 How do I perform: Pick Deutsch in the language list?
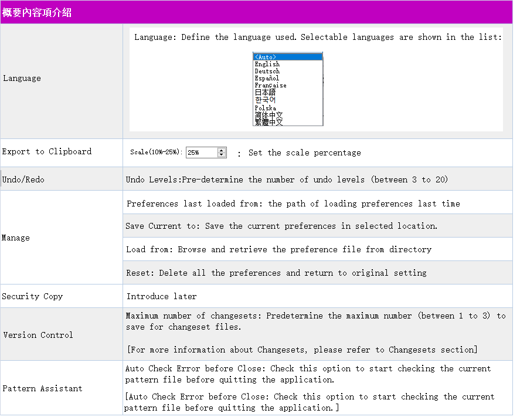point(267,71)
